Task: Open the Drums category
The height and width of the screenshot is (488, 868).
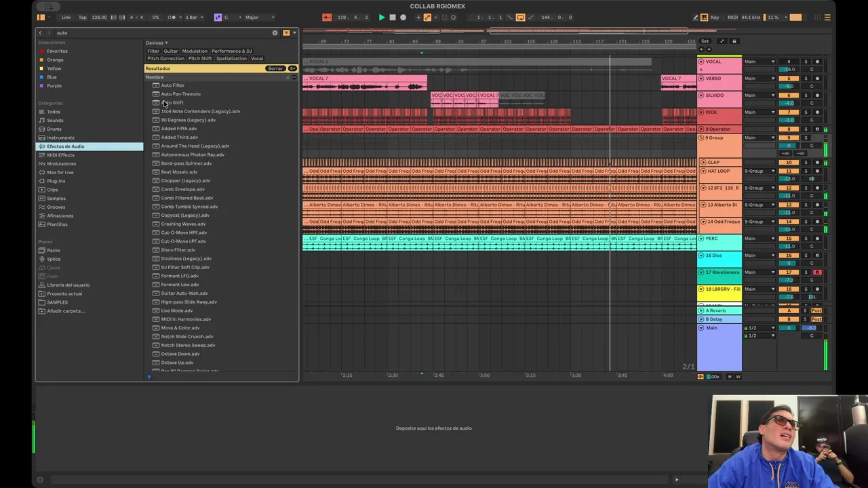Action: pos(54,129)
